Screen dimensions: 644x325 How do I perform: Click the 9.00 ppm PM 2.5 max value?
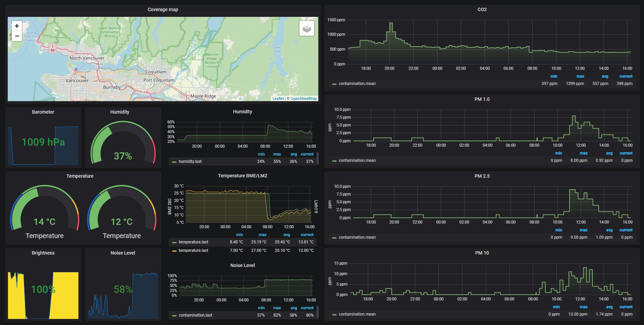pyautogui.click(x=579, y=237)
